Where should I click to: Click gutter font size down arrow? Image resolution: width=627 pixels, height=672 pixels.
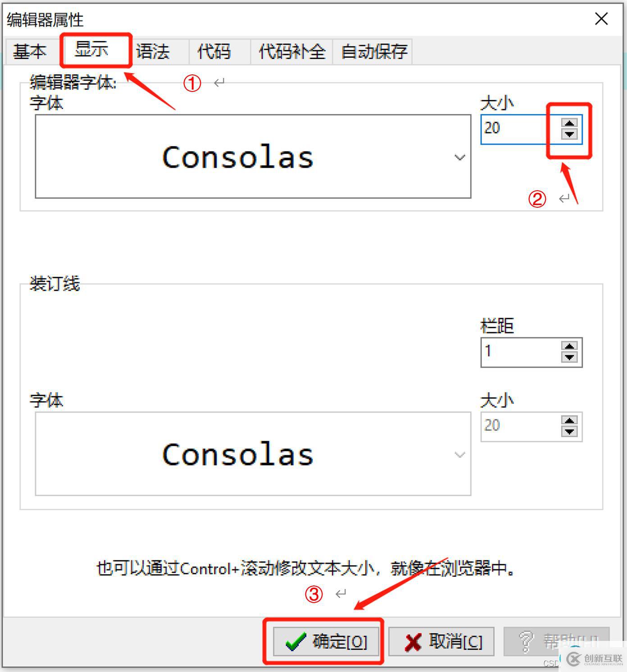569,431
